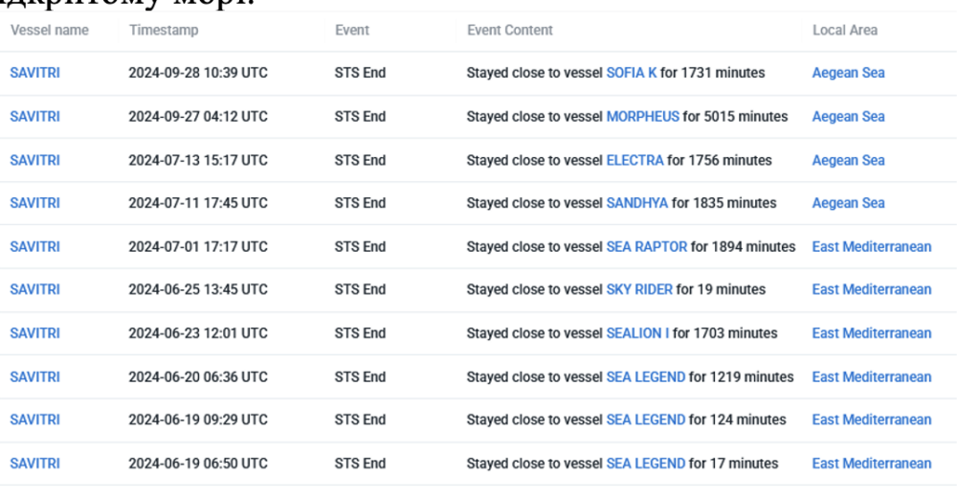Click the Local Area column header
The image size is (980, 500).
(x=844, y=31)
